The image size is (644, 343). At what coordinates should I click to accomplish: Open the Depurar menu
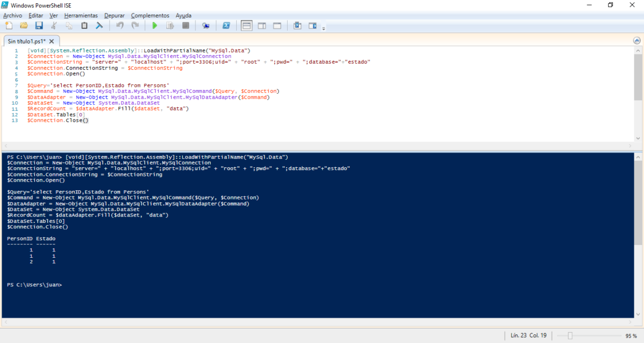pyautogui.click(x=114, y=15)
